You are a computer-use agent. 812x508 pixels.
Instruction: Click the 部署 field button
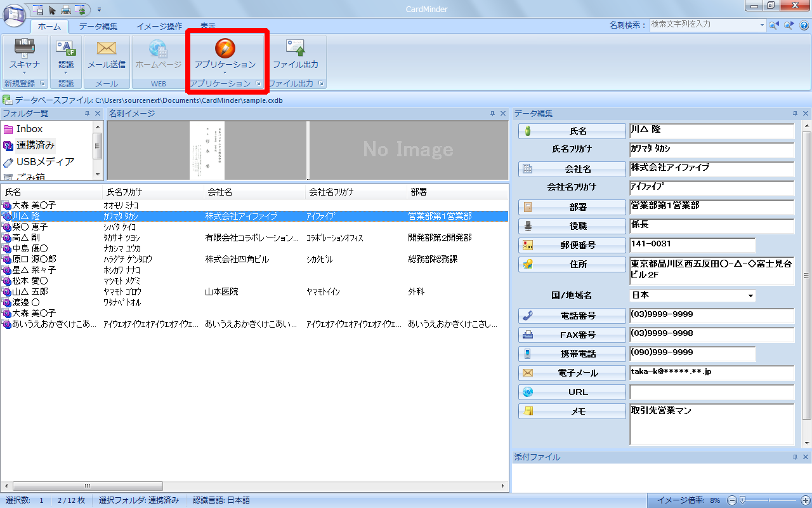pos(572,207)
